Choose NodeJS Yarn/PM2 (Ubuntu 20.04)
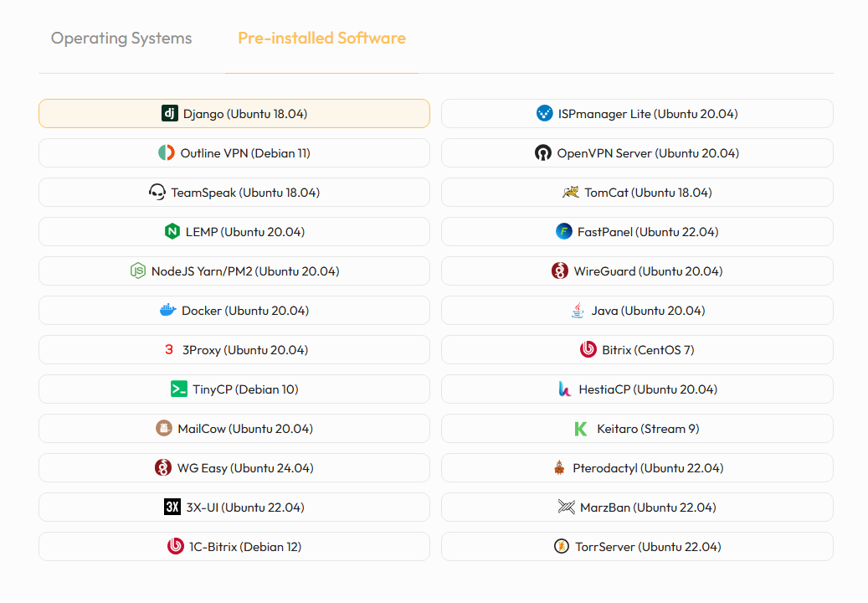The width and height of the screenshot is (868, 603). pyautogui.click(x=234, y=271)
